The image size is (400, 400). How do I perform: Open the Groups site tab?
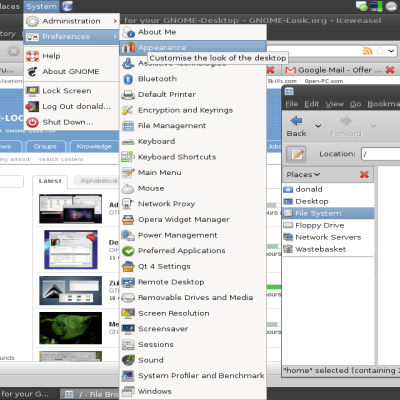pos(45,147)
